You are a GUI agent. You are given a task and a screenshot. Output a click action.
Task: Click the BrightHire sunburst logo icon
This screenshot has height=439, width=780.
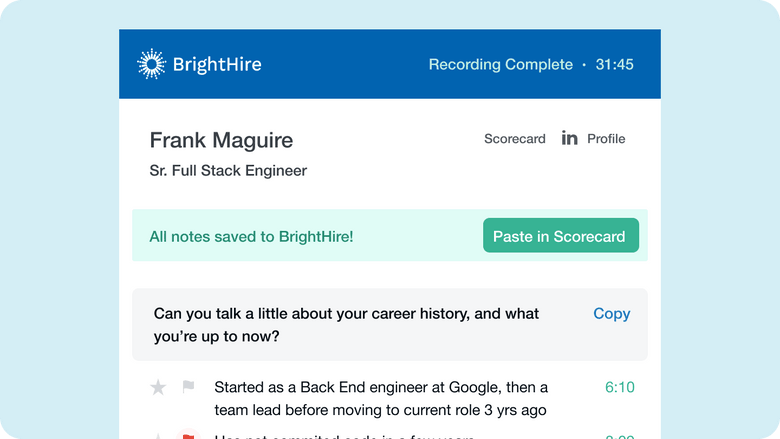[151, 64]
